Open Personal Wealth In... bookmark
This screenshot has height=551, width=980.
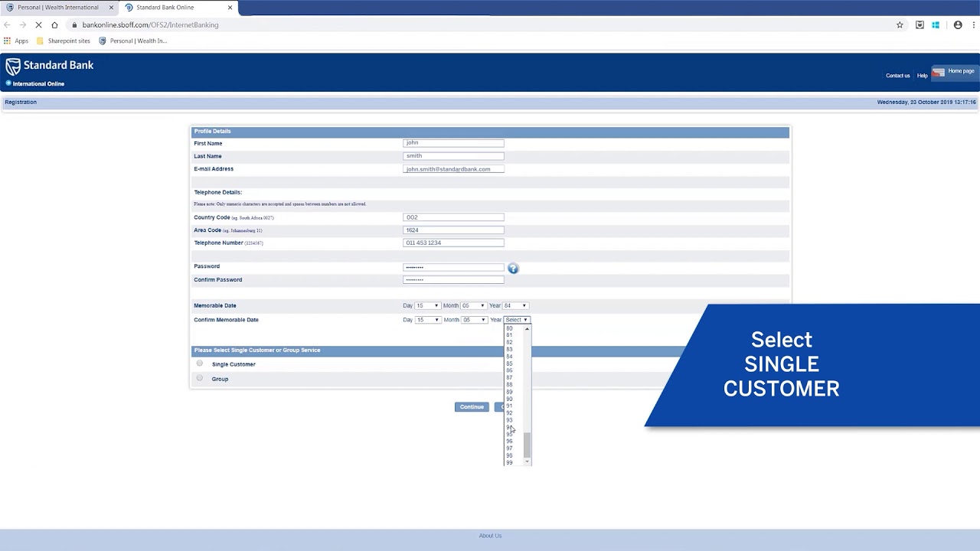(x=133, y=41)
